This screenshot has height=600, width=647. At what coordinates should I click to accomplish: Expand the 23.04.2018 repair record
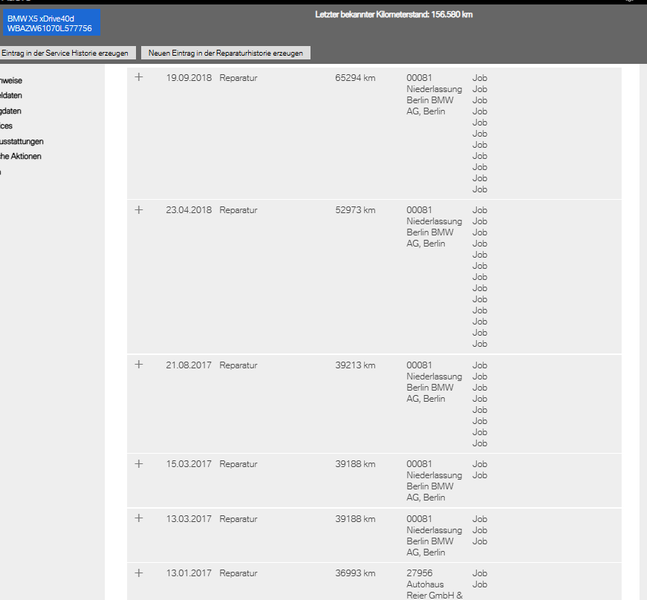point(139,210)
